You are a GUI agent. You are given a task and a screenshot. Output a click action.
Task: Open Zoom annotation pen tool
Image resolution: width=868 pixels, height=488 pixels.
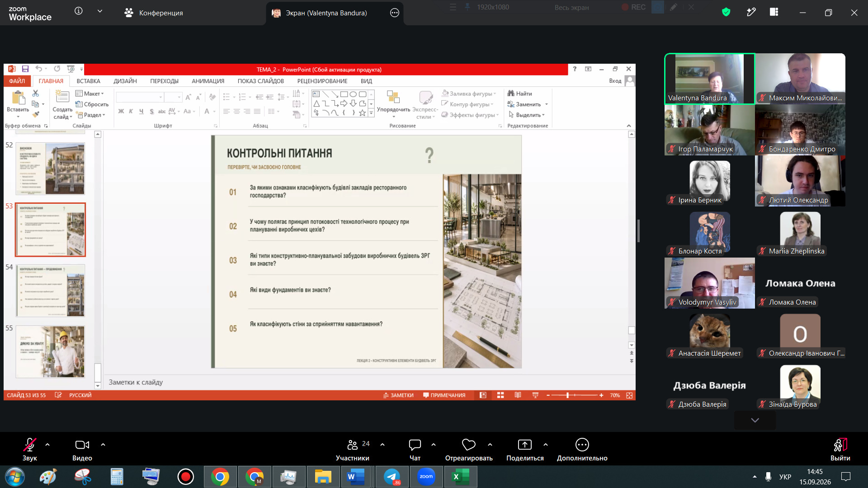(751, 12)
